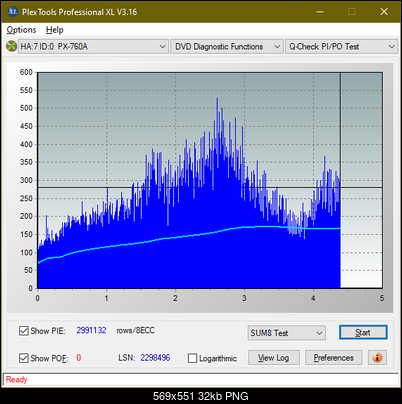Toggle the Show PIE checkbox
402x404 pixels.
pos(23,331)
